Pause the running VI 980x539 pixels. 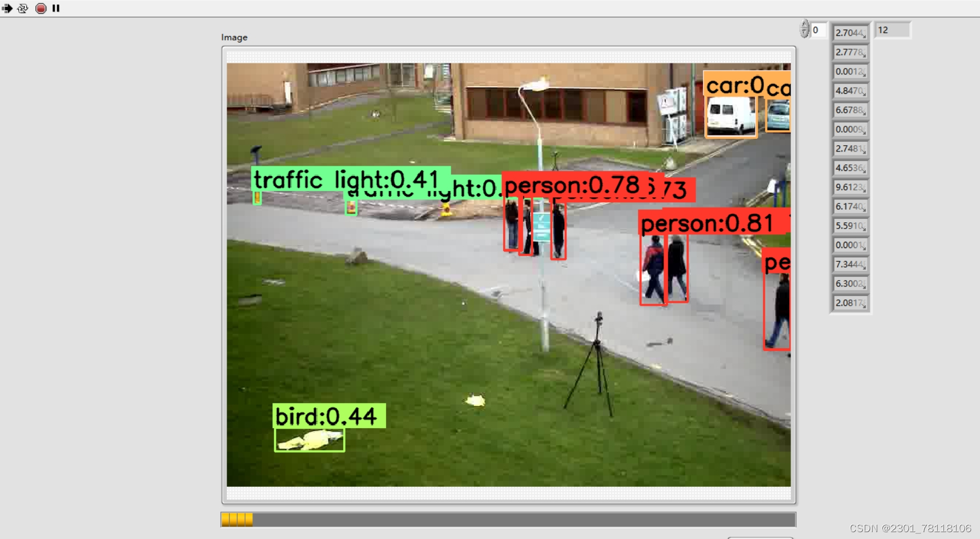pyautogui.click(x=55, y=8)
